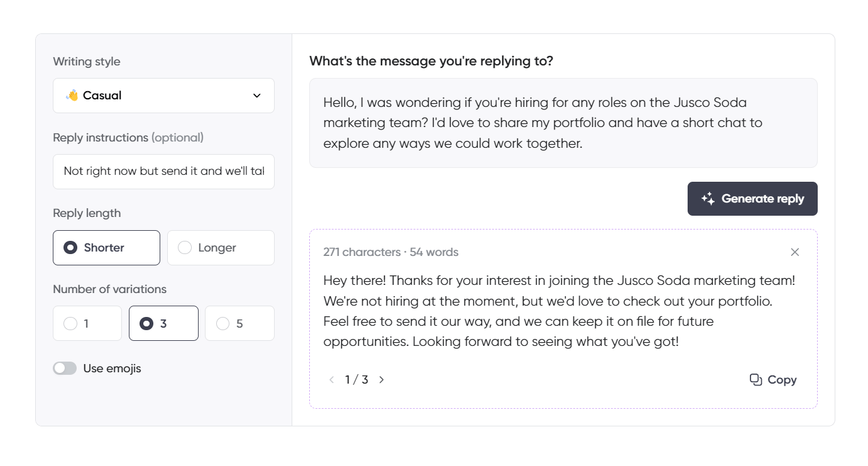Select Longer reply length
The image size is (868, 466).
pos(221,247)
